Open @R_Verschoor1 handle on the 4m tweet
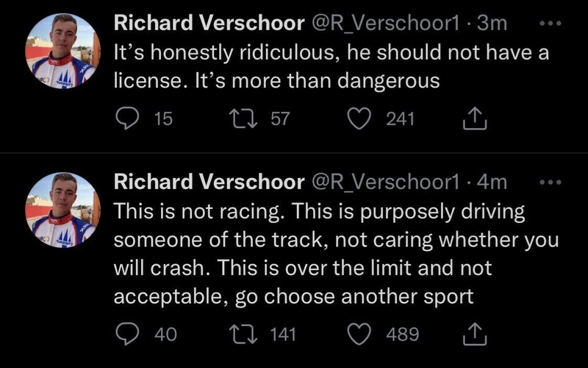Image resolution: width=588 pixels, height=368 pixels. click(x=387, y=182)
